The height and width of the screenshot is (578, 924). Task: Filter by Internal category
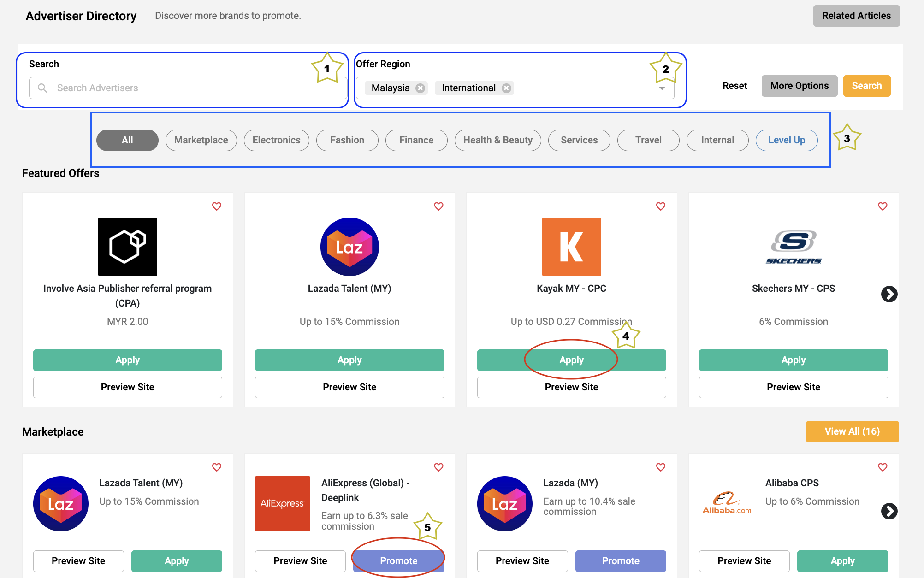tap(717, 140)
